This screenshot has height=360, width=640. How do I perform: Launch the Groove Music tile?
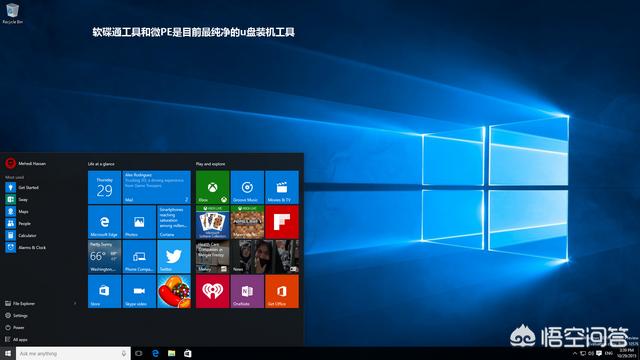coord(247,187)
